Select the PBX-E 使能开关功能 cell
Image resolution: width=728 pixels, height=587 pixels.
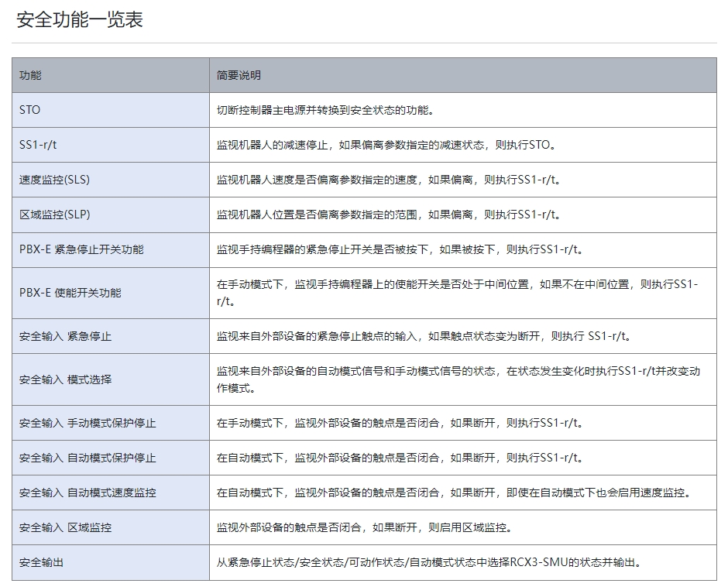point(111,293)
